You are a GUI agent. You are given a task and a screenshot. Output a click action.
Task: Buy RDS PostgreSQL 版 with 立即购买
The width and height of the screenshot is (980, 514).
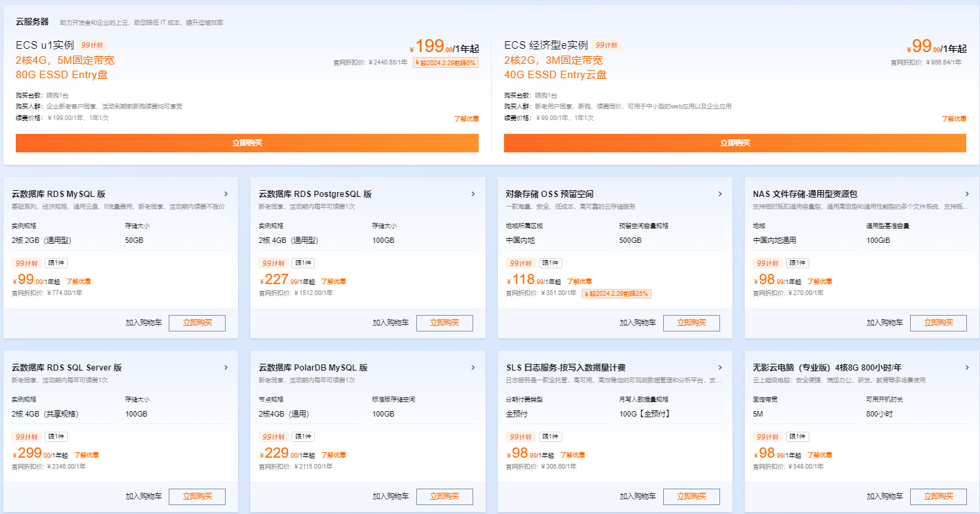coord(444,323)
